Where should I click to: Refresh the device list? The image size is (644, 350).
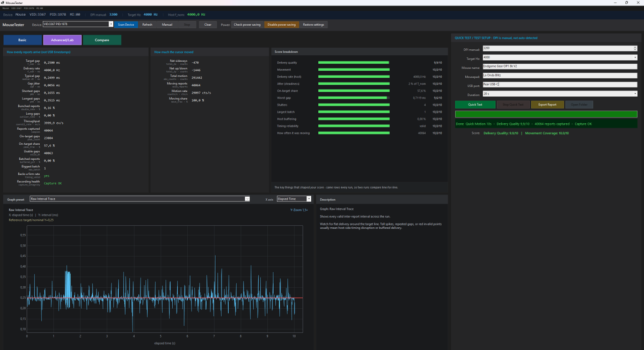(x=147, y=25)
